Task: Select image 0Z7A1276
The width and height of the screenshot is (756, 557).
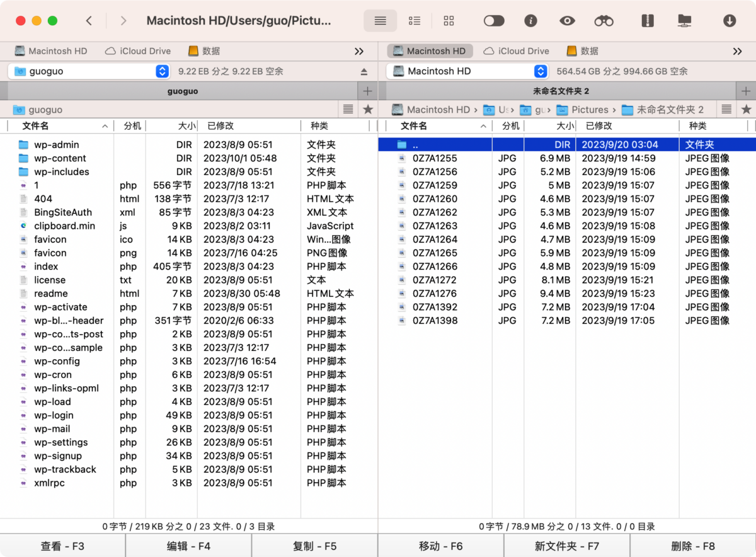Action: point(567,294)
